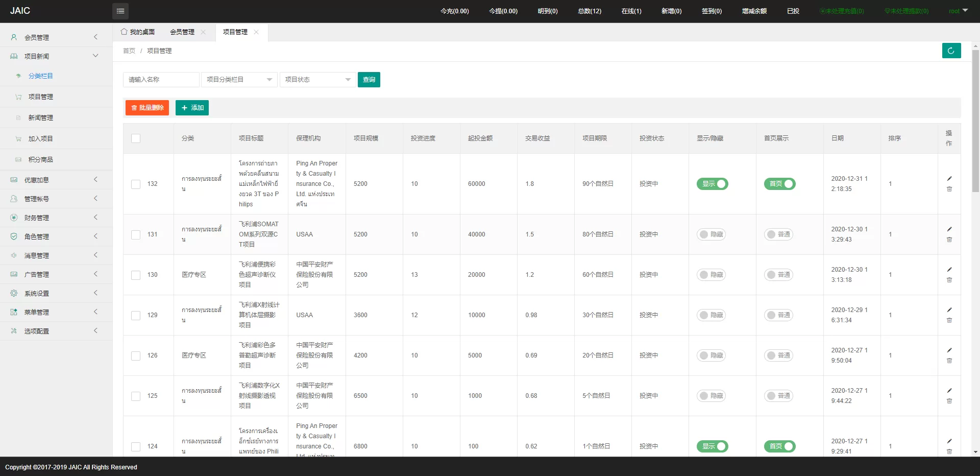Open the 项目分类栏目 dropdown
The height and width of the screenshot is (476, 980).
(239, 80)
